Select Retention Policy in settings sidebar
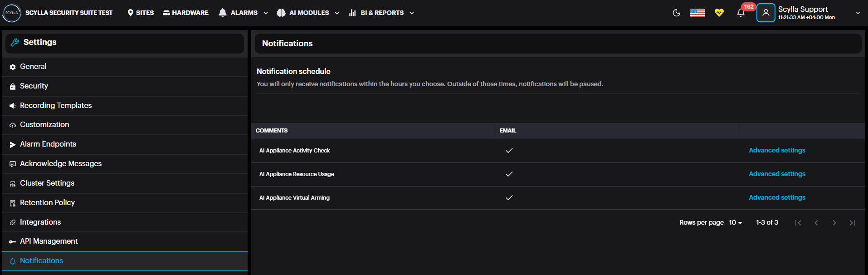This screenshot has width=868, height=275. pyautogui.click(x=47, y=203)
